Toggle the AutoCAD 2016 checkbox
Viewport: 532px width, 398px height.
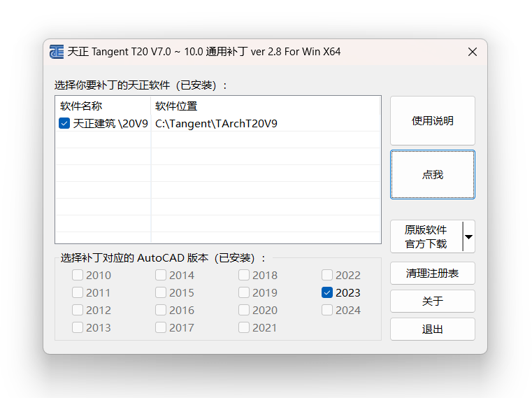point(161,310)
